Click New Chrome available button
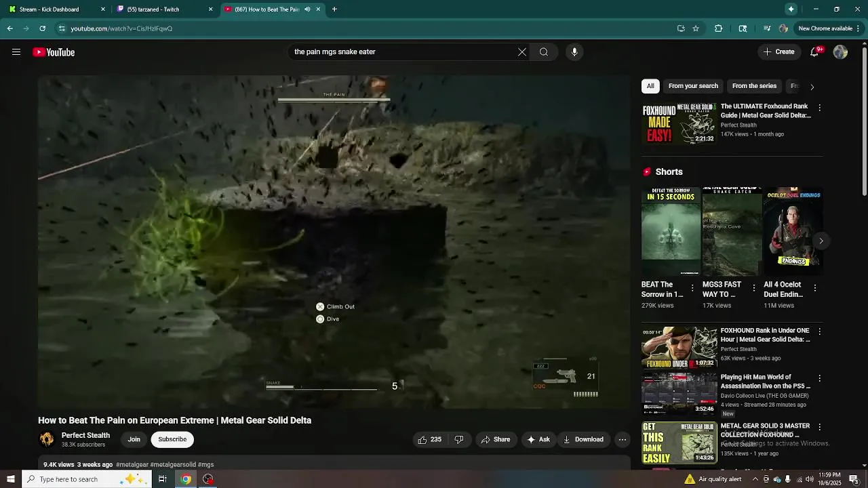 [829, 28]
